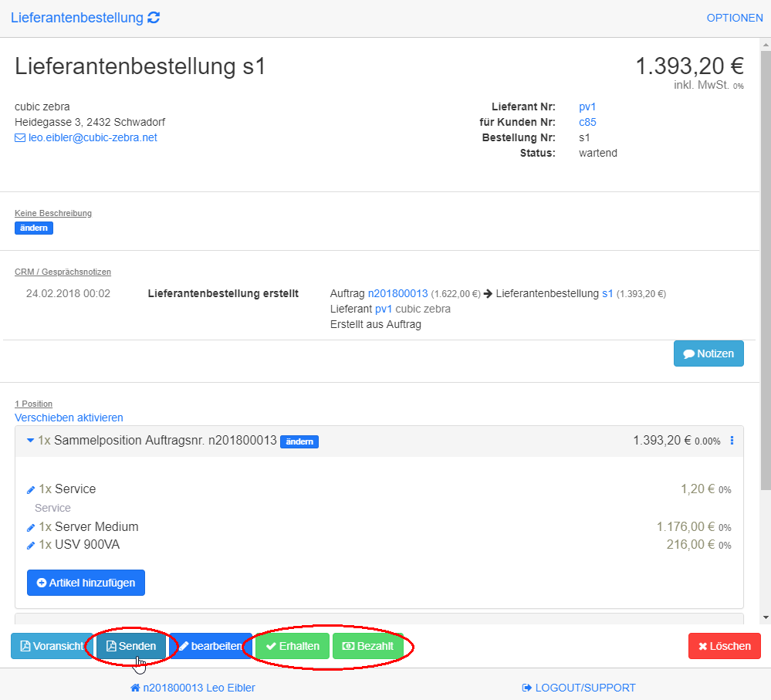Click Artikel hinzufügen button
The image size is (771, 700).
coord(86,583)
